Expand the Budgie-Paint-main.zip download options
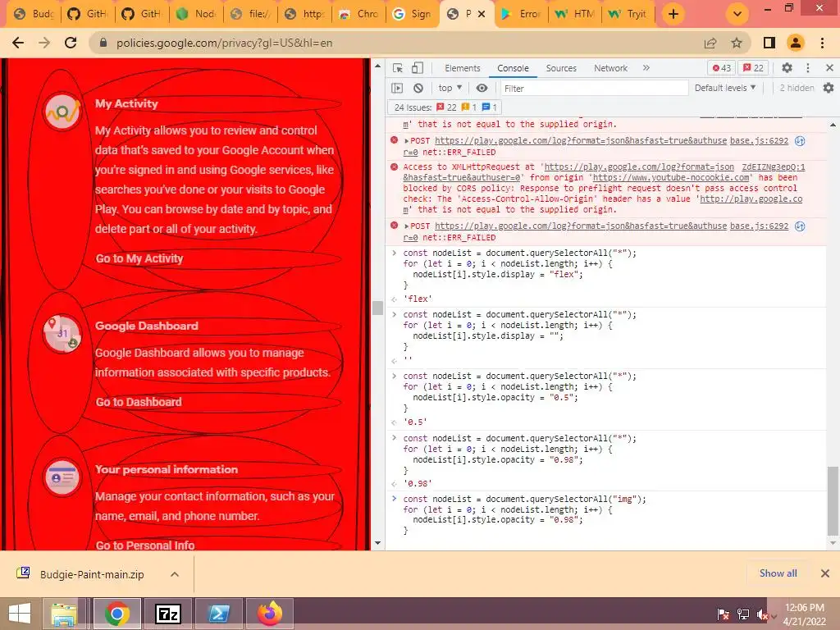The width and height of the screenshot is (840, 630). pyautogui.click(x=175, y=574)
